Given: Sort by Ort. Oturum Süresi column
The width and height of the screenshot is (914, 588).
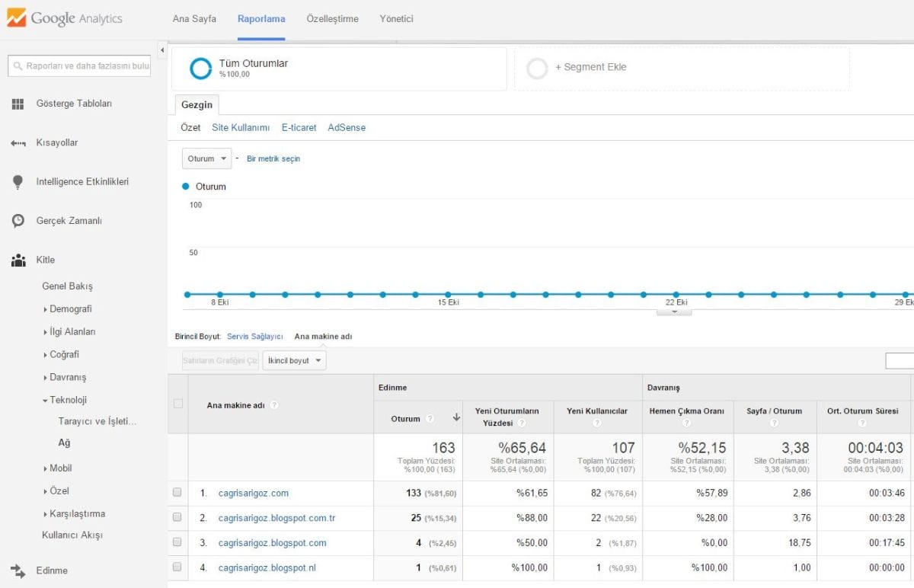Looking at the screenshot, I should (x=863, y=411).
